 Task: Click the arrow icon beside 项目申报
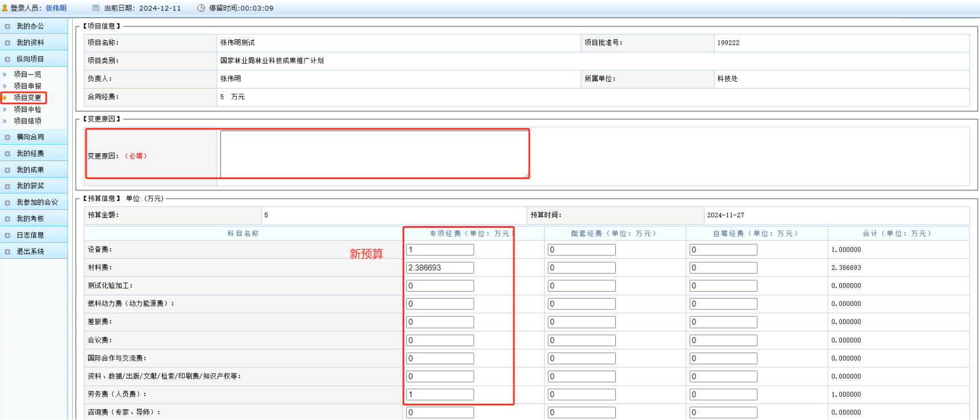[x=5, y=86]
